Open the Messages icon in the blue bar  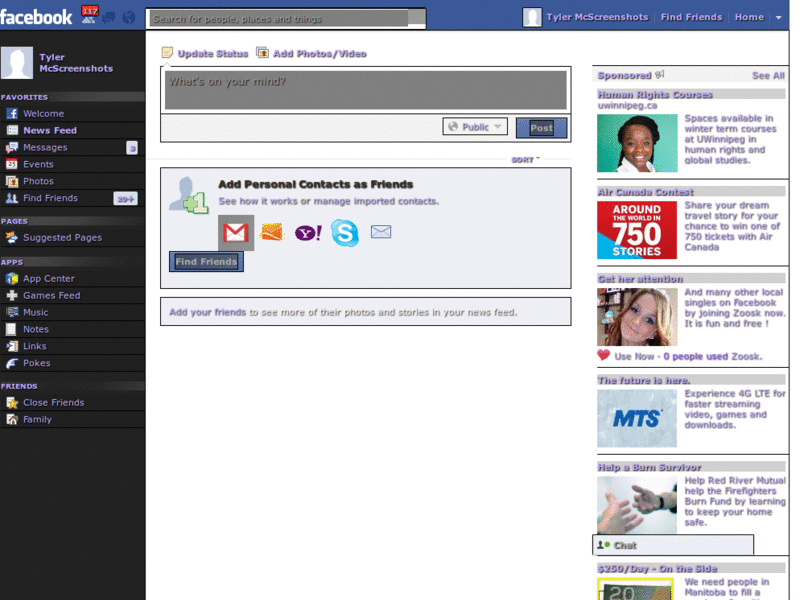pos(108,16)
